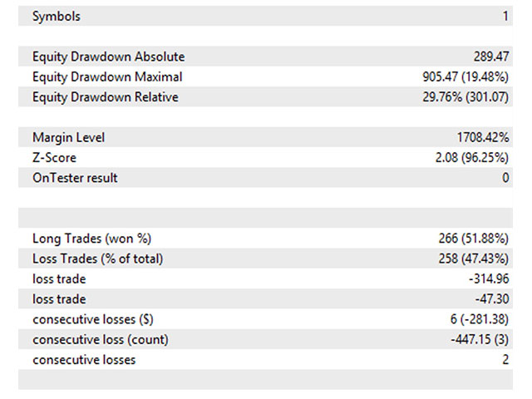The image size is (532, 399).
Task: Click value 905.47 (19.48%)
Action: pyautogui.click(x=465, y=76)
